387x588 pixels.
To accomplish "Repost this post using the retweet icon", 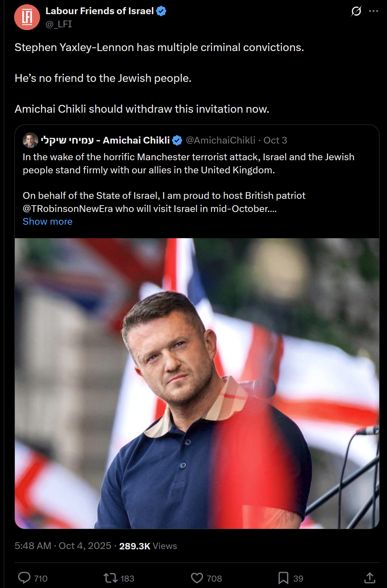I will point(110,578).
